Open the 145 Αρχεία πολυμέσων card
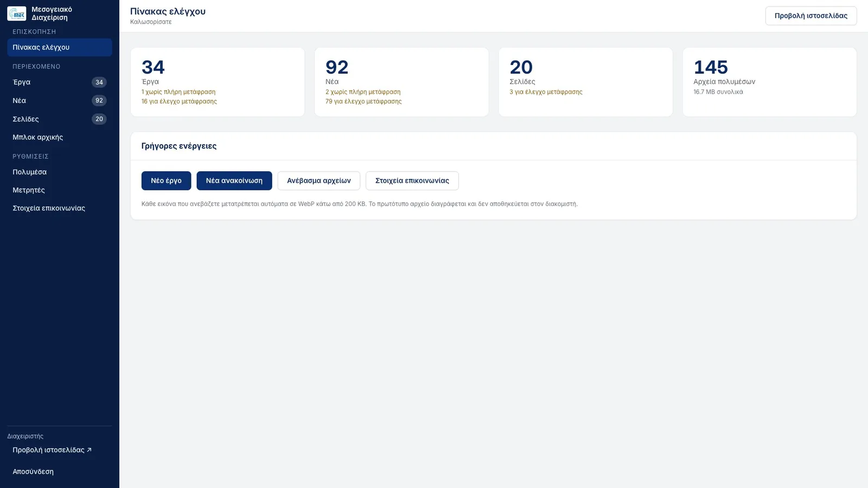The image size is (868, 488). tap(769, 82)
